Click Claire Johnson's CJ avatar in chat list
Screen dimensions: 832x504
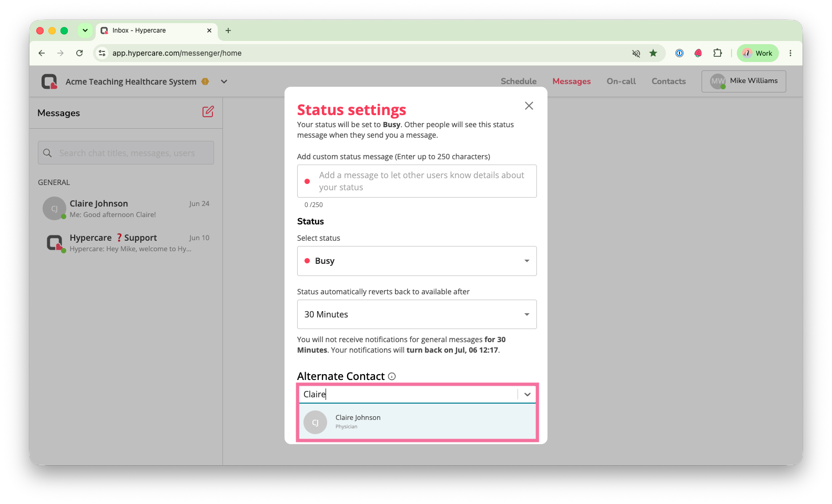click(x=54, y=209)
